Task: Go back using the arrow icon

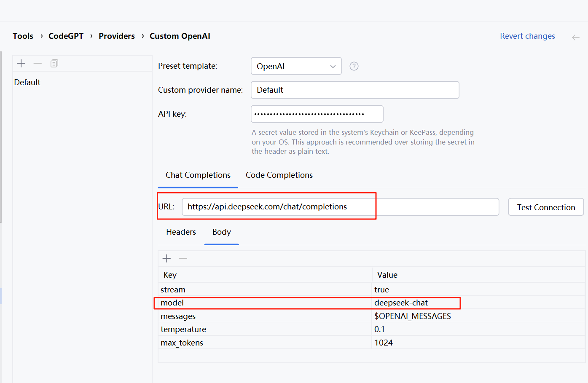Action: click(576, 37)
